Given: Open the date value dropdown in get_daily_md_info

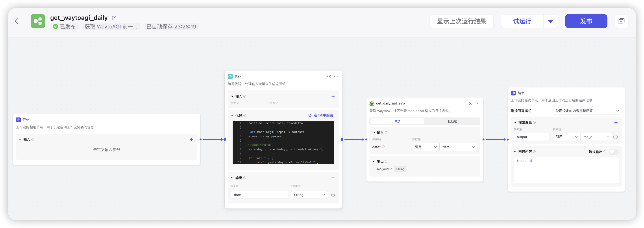Looking at the screenshot, I should coord(458,147).
